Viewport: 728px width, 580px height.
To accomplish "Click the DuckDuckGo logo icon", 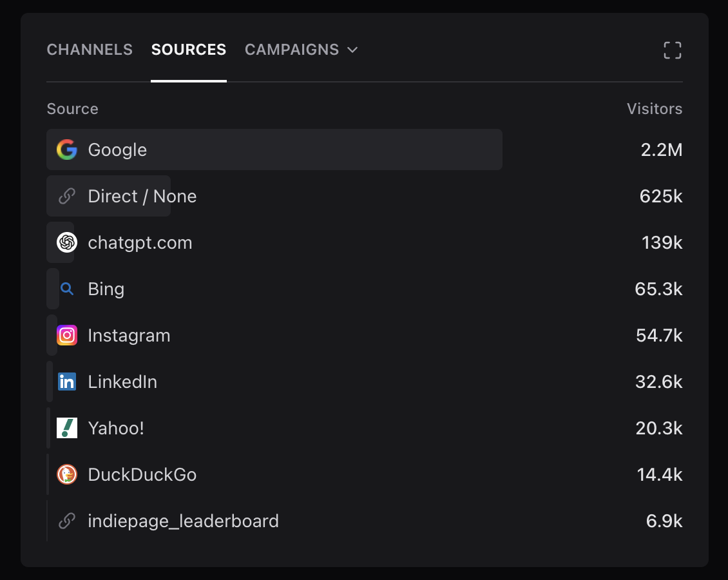I will tap(67, 475).
